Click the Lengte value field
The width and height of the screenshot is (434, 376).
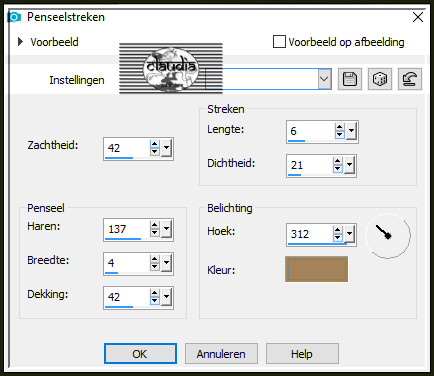[x=311, y=132]
